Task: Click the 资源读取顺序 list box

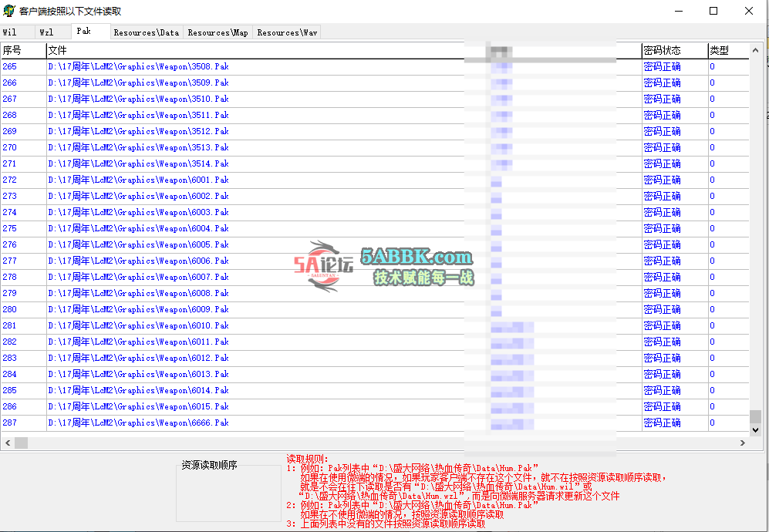Action: [x=228, y=493]
